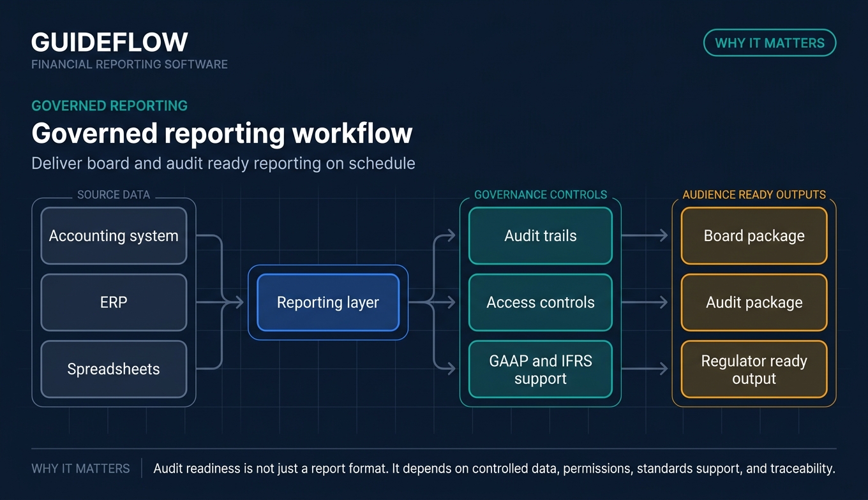This screenshot has width=868, height=500.
Task: Open the Audit trails control box
Action: [x=541, y=236]
